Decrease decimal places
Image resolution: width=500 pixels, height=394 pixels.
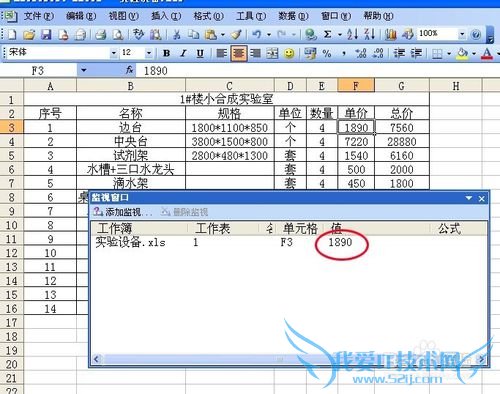point(378,53)
